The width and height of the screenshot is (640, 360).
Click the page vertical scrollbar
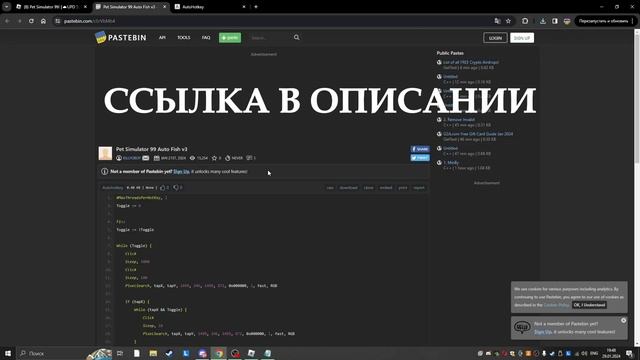[637, 188]
